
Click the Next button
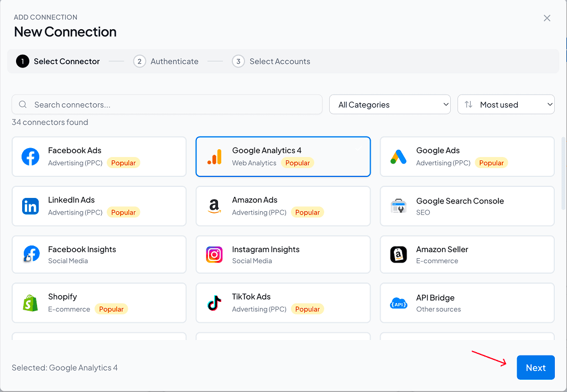(535, 368)
